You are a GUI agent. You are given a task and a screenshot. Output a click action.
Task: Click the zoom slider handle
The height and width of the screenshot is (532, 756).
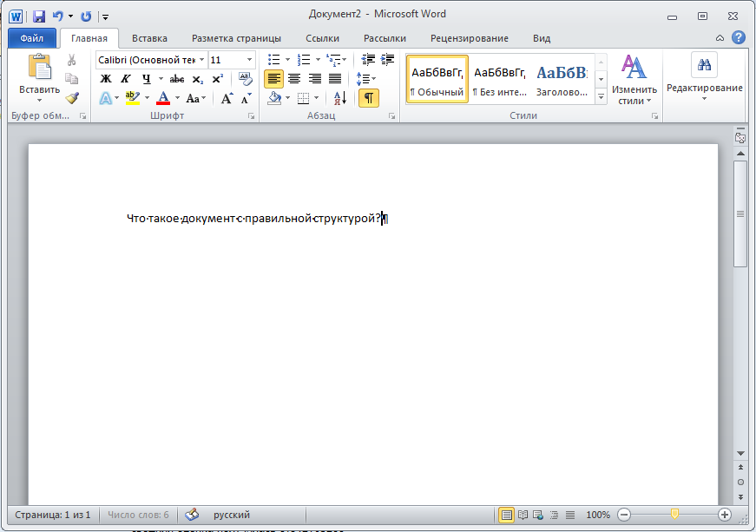tap(674, 515)
